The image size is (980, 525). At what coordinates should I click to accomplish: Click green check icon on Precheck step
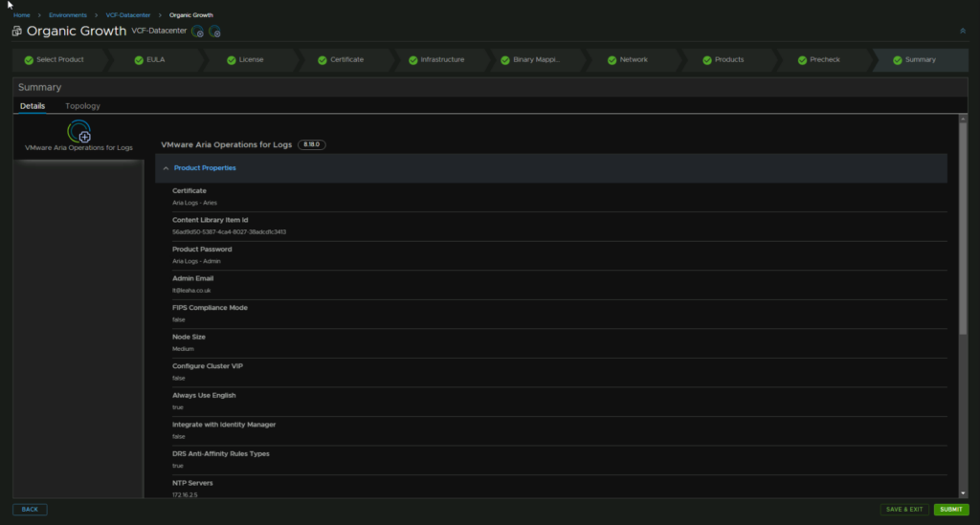click(x=802, y=60)
